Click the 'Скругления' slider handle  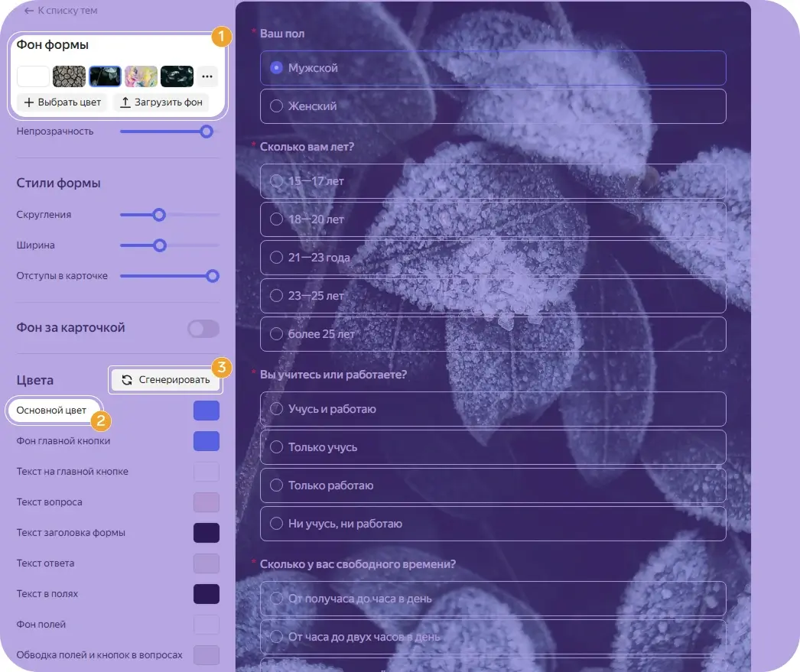point(159,215)
